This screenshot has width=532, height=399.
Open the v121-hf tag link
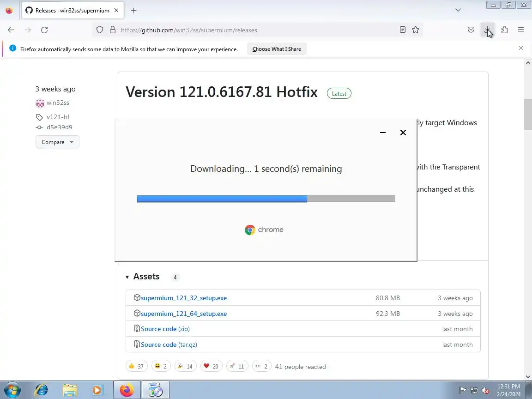click(x=58, y=117)
